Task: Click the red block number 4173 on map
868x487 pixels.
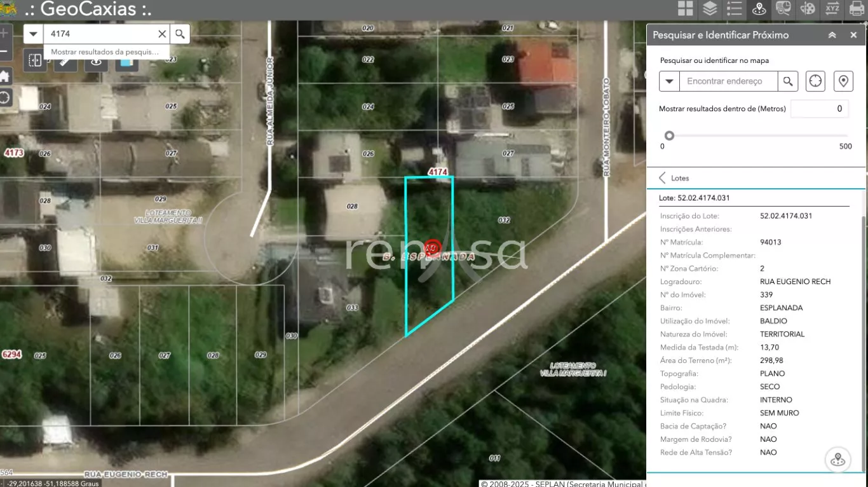Action: [13, 153]
